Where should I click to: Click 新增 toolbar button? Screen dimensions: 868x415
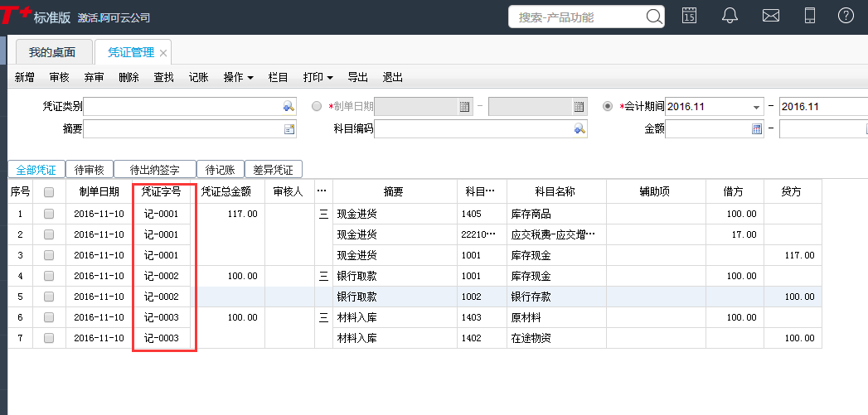coord(24,78)
